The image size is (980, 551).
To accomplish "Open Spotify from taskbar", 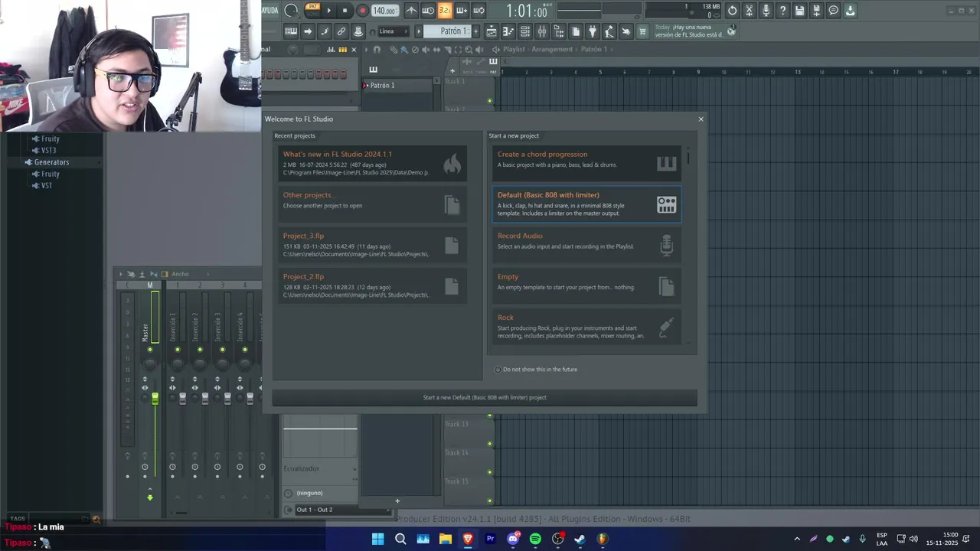I will click(535, 539).
